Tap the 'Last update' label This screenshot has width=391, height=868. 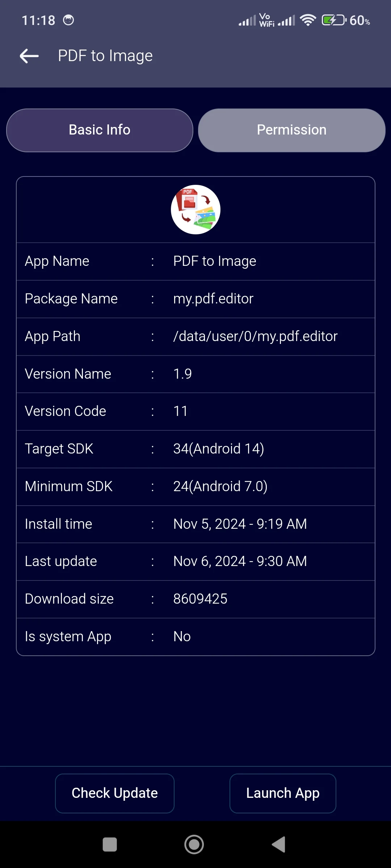[61, 561]
